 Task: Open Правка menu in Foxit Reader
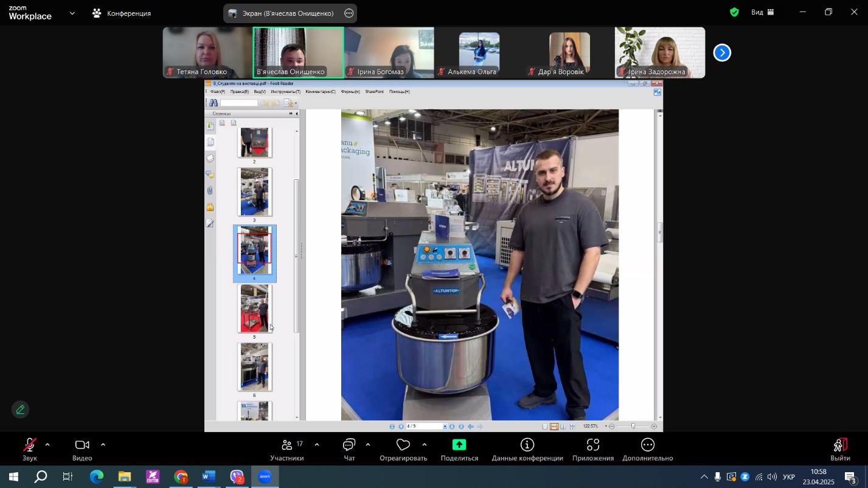click(x=240, y=92)
